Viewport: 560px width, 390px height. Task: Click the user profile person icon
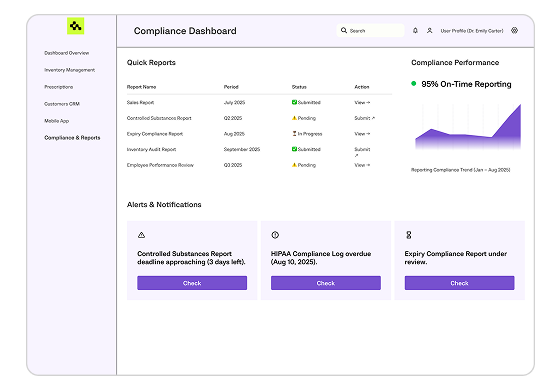pos(430,31)
